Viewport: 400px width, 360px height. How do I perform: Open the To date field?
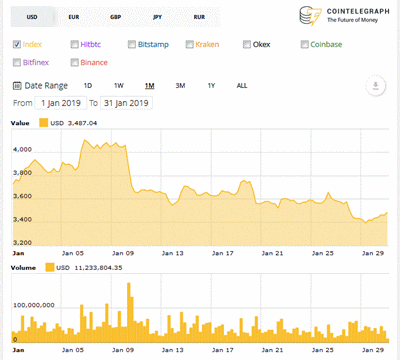tap(126, 103)
